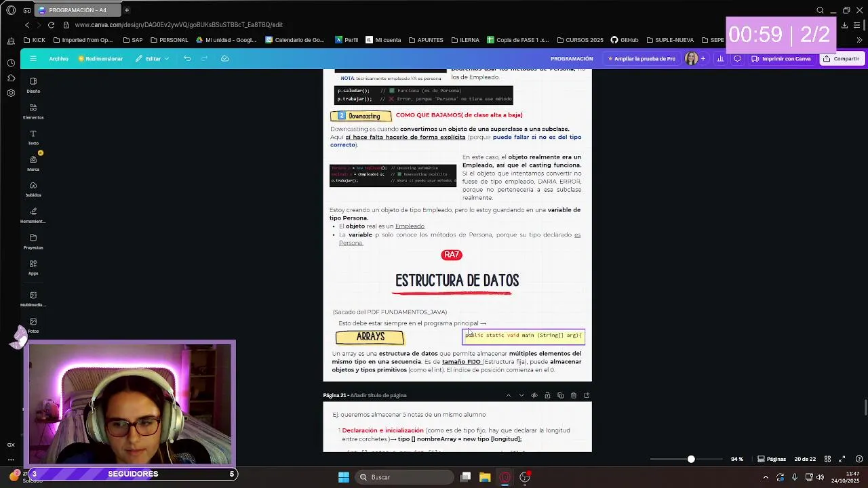Open the Redimensionar menu

point(100,59)
